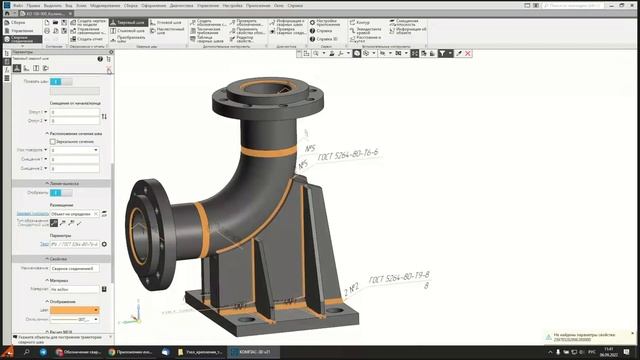Check the Зеркальное сечение checkbox
This screenshot has width=640, height=360.
point(52,142)
